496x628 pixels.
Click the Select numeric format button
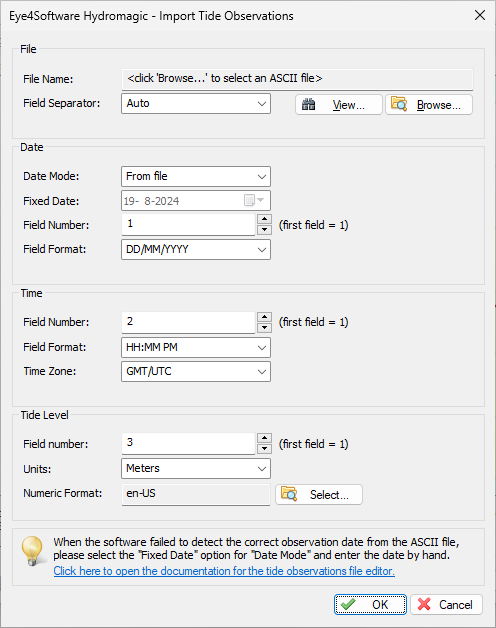click(x=319, y=495)
